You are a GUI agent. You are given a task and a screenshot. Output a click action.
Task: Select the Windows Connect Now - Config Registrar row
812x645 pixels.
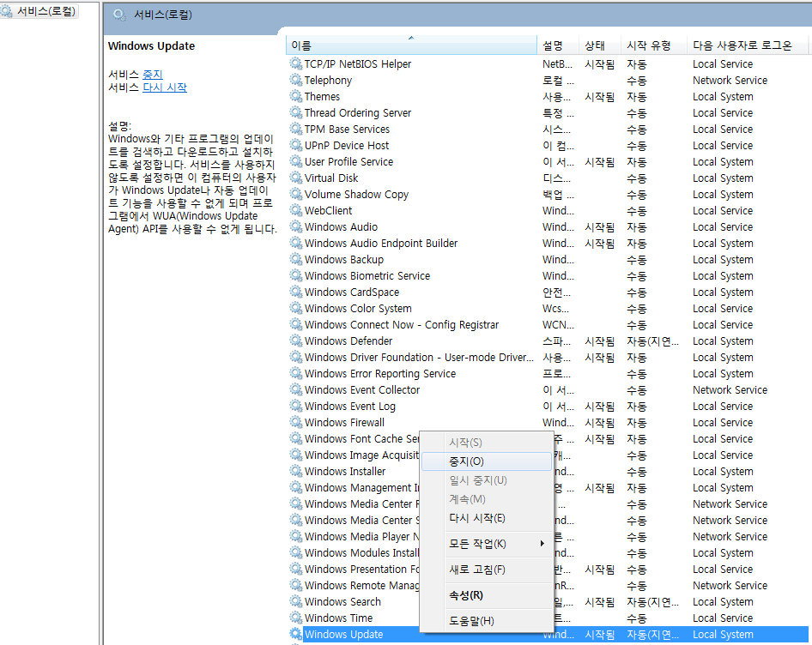click(548, 324)
